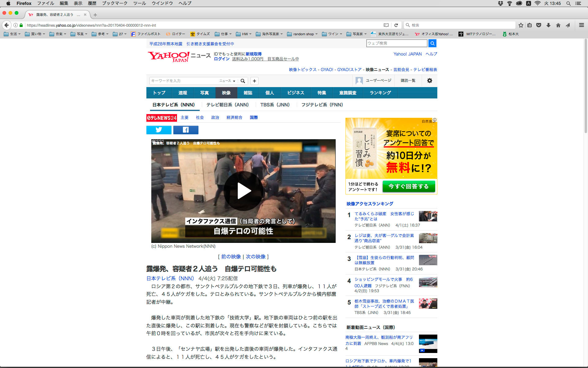588x368 pixels.
Task: Bookmark this page with star icon
Action: [521, 25]
